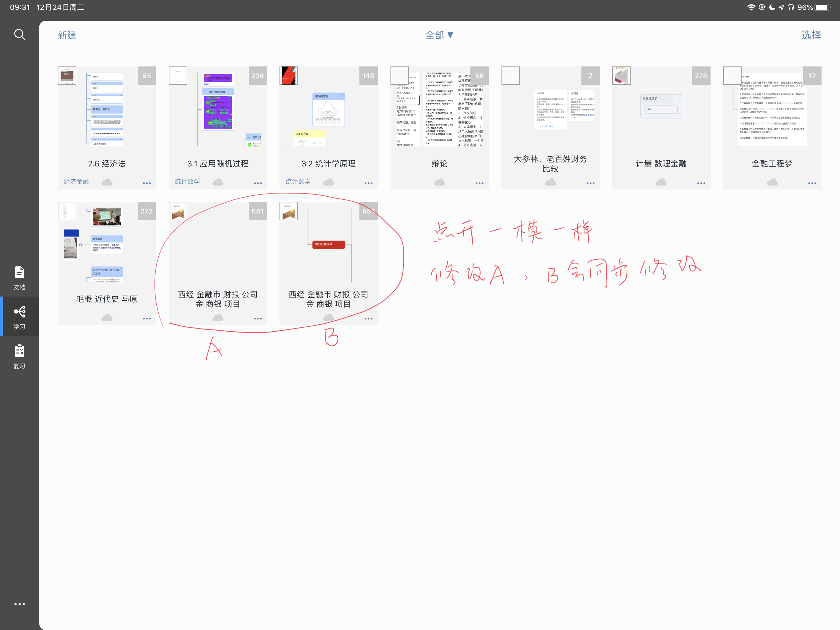Tap 统计数学 tag on 3.2 统计学原理
The image size is (840, 630).
point(298,181)
